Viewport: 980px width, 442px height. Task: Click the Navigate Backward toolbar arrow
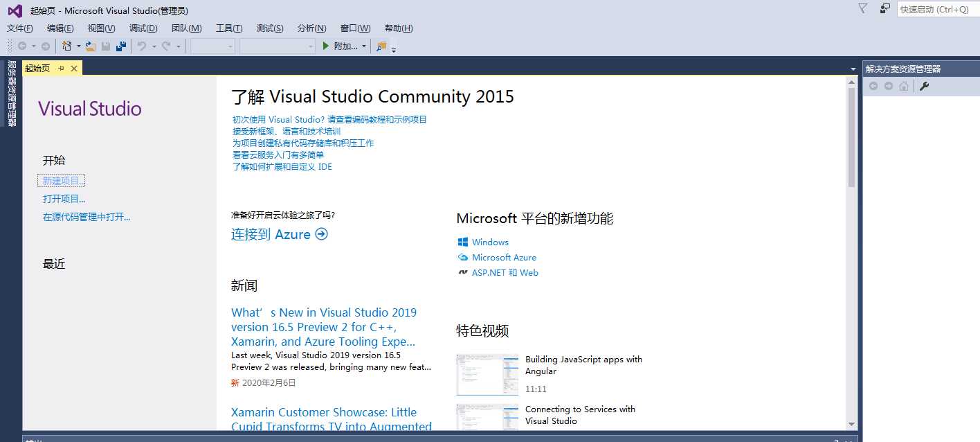(22, 46)
